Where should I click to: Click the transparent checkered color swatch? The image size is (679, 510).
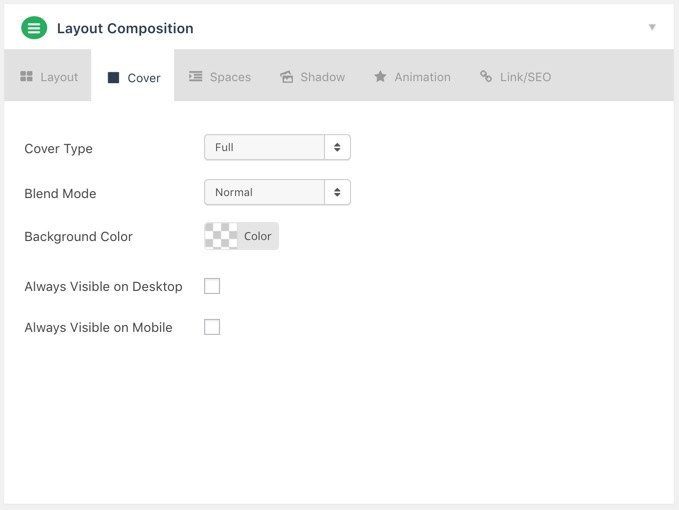(x=221, y=236)
